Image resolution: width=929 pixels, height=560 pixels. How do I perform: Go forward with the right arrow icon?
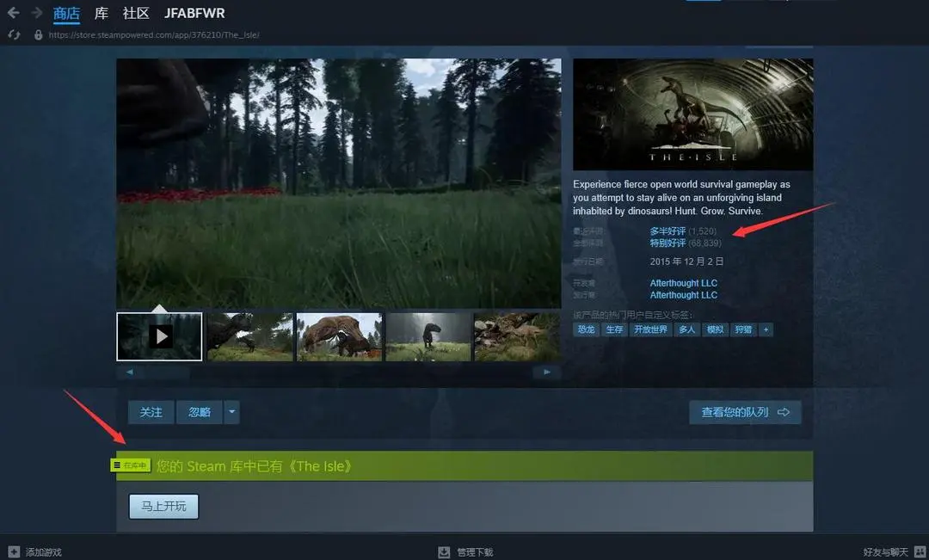37,12
